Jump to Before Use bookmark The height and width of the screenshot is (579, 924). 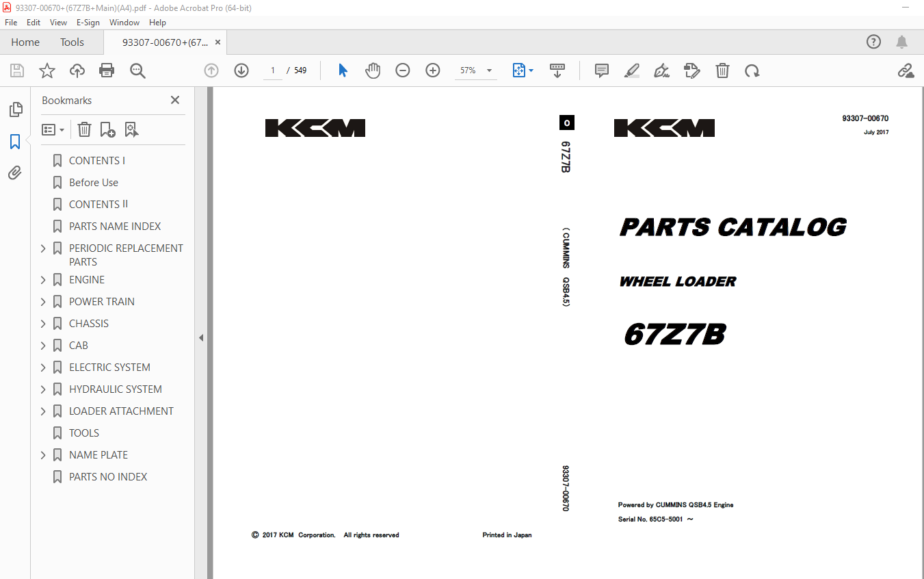click(94, 183)
